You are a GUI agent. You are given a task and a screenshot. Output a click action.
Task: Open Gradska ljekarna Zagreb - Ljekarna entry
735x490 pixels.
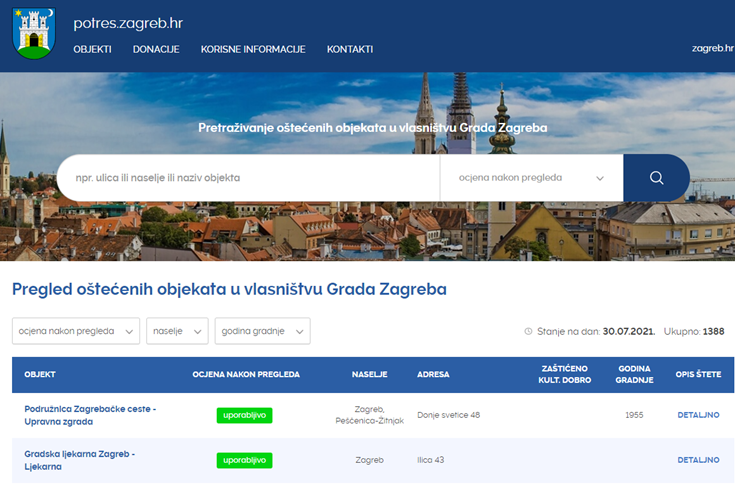79,460
